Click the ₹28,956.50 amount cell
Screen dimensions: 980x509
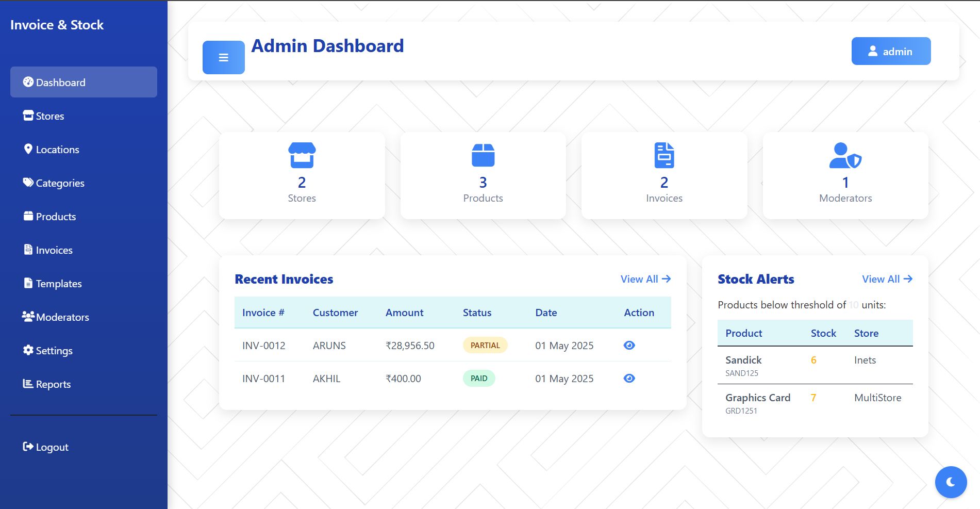(410, 346)
